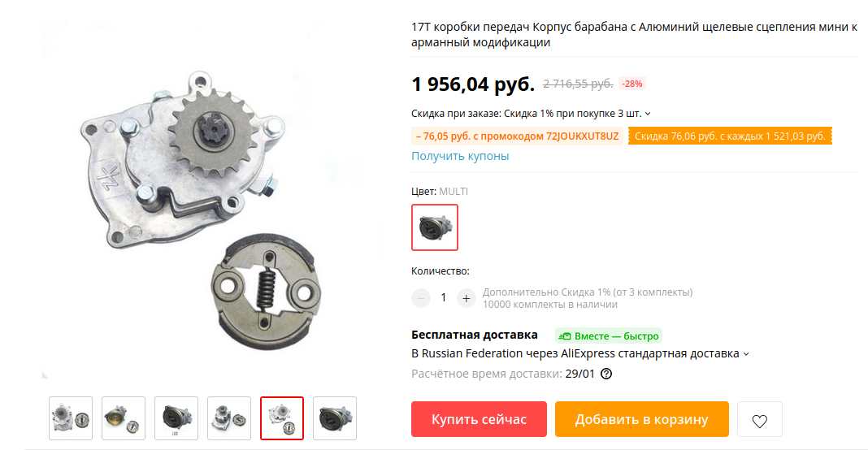This screenshot has height=450, width=868.
Task: Click promo code 72JOUKXUT8UZ tag
Action: [517, 136]
